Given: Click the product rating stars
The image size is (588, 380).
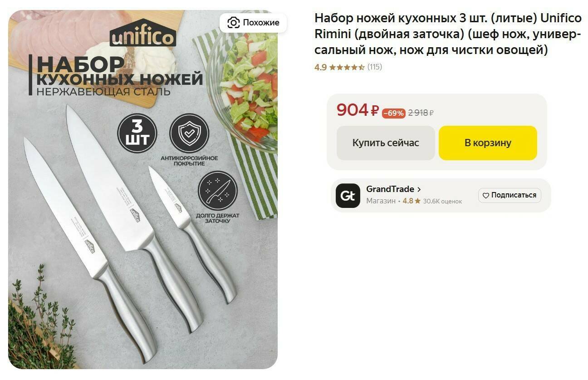Looking at the screenshot, I should (347, 67).
